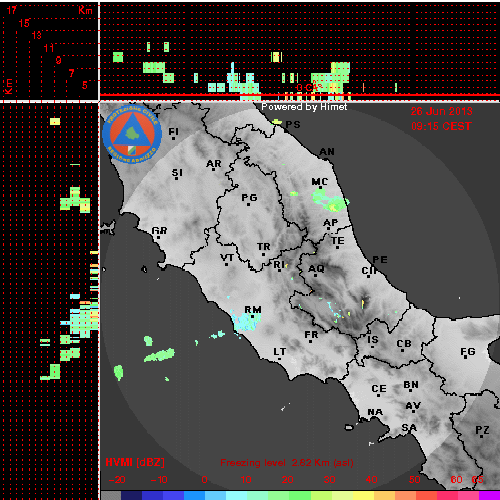The height and width of the screenshot is (500, 500).
Task: Click the 50 value on the dBZ scale
Action: click(x=414, y=480)
